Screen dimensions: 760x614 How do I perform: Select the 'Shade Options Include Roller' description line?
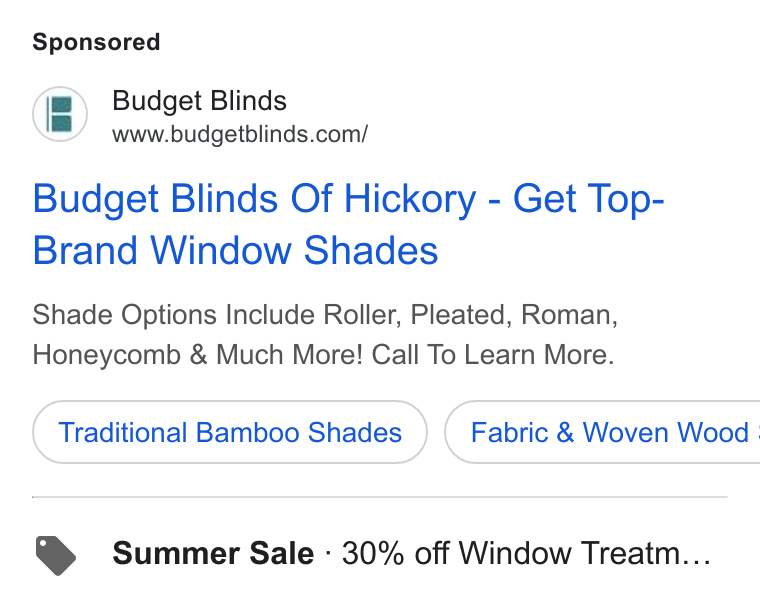[325, 315]
